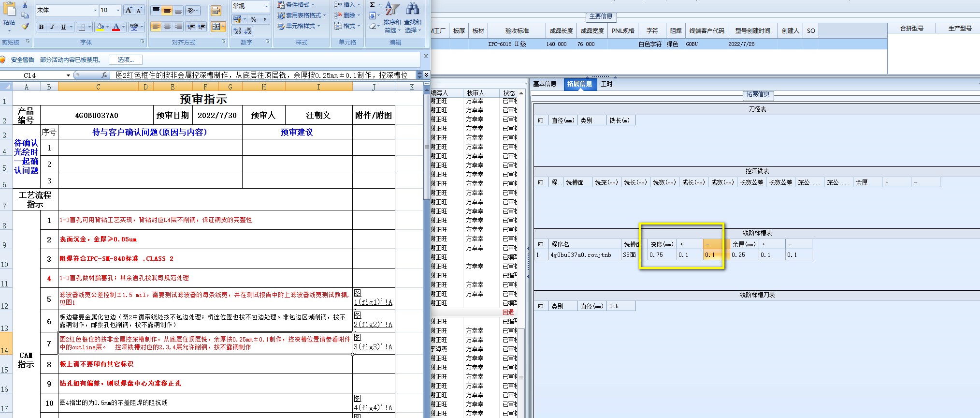980x418 pixels.
Task: Toggle bold formatting in Excel
Action: pos(41,27)
